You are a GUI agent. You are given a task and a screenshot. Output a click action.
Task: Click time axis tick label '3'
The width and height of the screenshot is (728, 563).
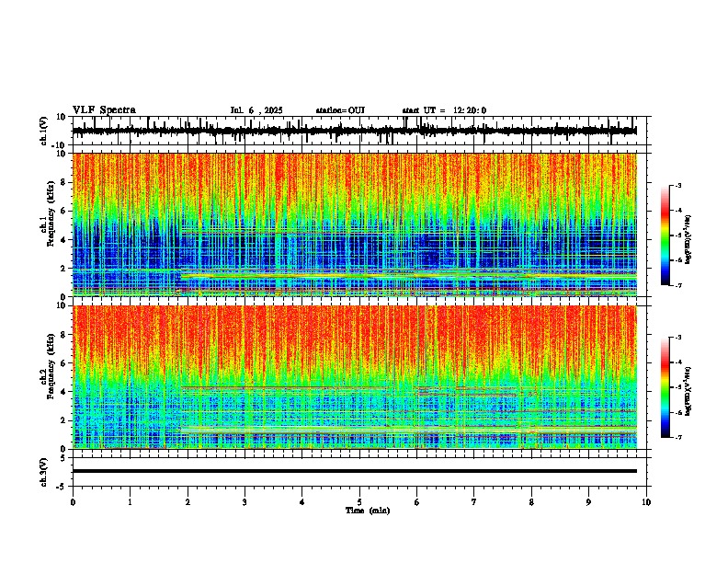point(245,502)
